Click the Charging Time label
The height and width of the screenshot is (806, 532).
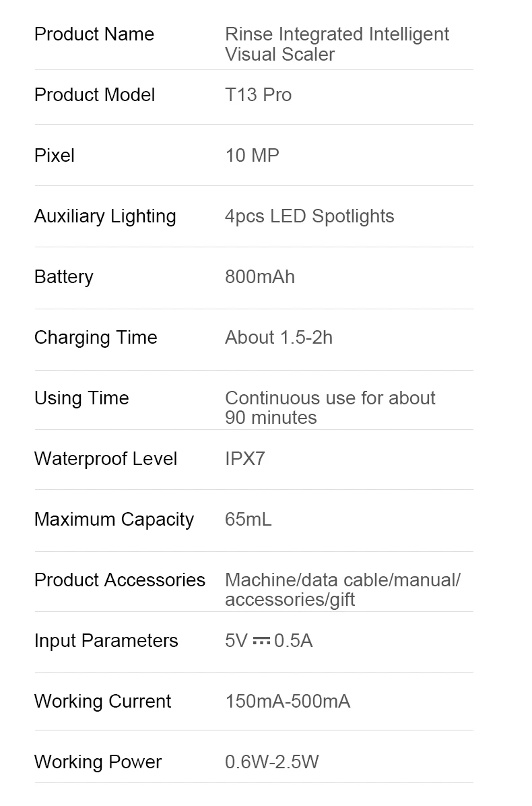pyautogui.click(x=96, y=338)
